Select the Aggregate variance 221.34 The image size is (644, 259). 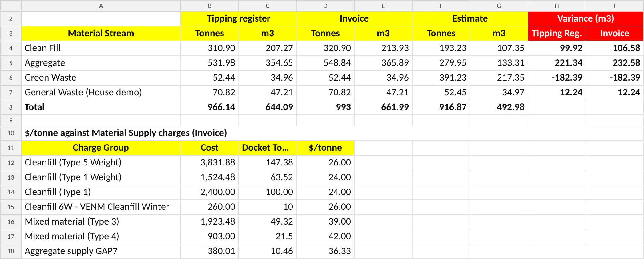click(x=557, y=63)
